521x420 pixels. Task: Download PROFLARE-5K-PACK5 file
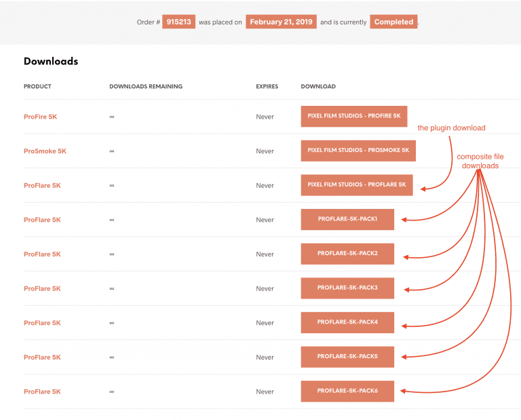(347, 357)
